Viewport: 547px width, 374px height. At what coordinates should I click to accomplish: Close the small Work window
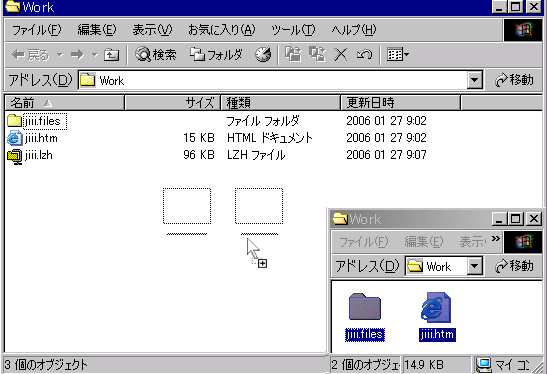[x=533, y=219]
